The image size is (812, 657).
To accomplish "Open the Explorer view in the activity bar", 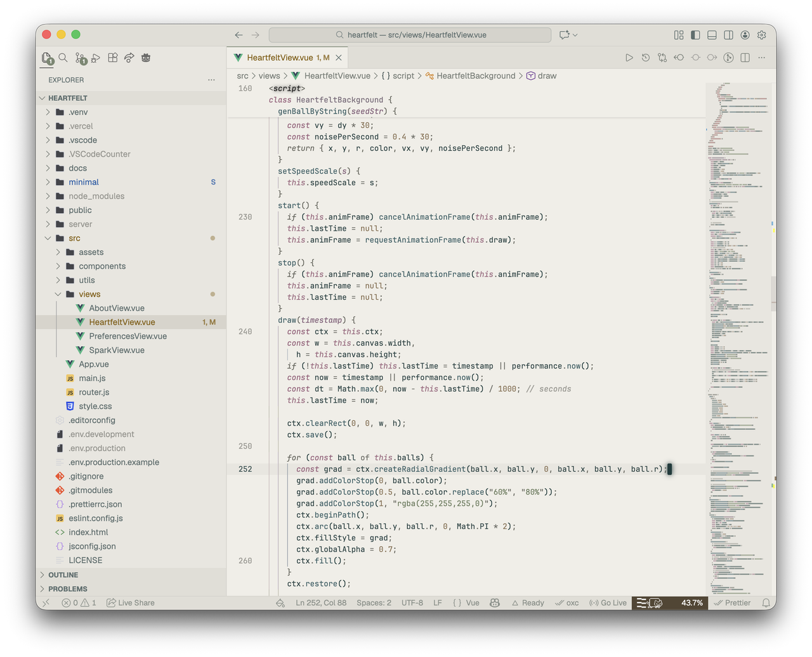I will pyautogui.click(x=48, y=58).
